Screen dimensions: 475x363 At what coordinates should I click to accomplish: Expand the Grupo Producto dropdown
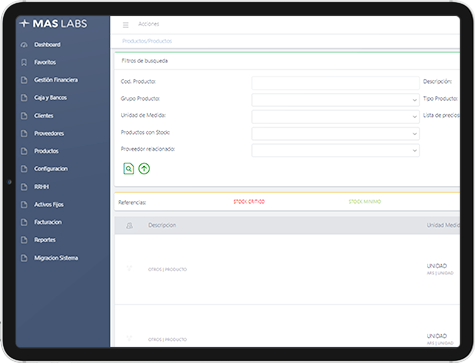(x=335, y=100)
